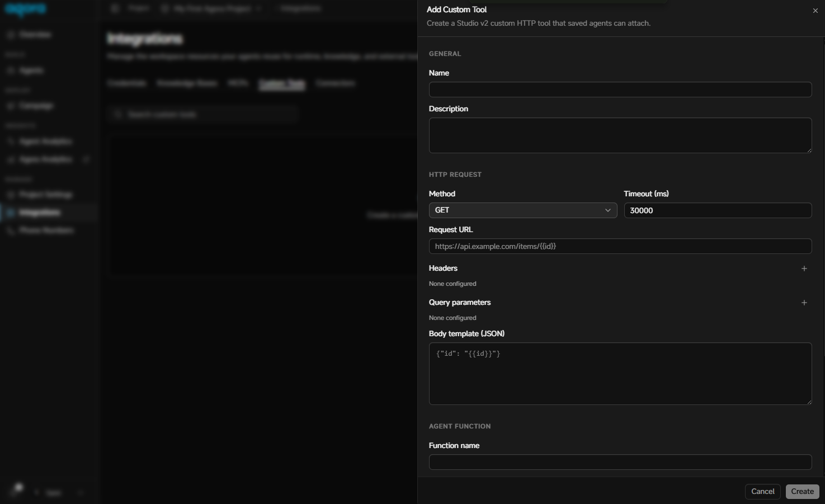Select the HTTP REQUEST section heading
The width and height of the screenshot is (825, 504).
(x=455, y=175)
